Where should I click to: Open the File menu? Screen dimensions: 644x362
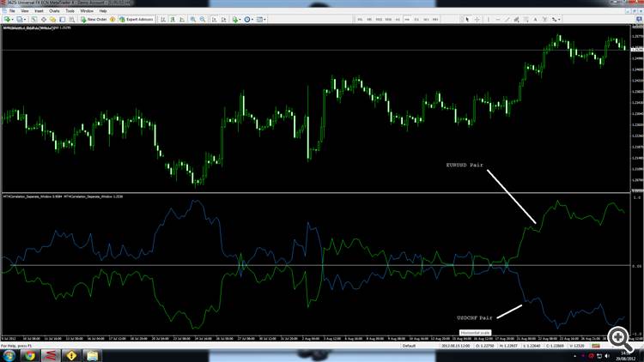click(x=12, y=10)
